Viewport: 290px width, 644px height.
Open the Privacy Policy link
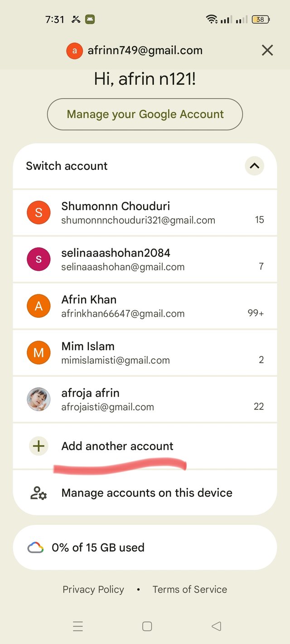click(x=93, y=589)
